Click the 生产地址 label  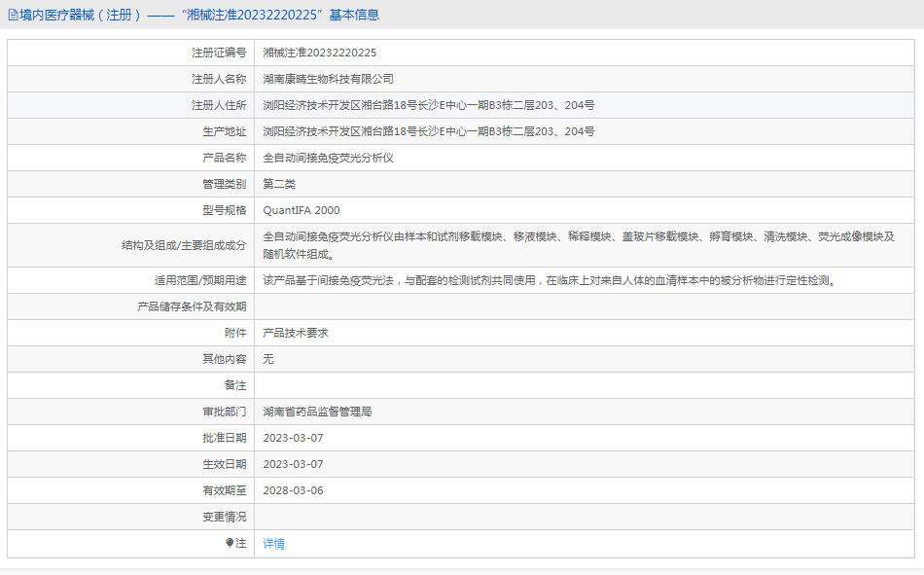pyautogui.click(x=225, y=131)
